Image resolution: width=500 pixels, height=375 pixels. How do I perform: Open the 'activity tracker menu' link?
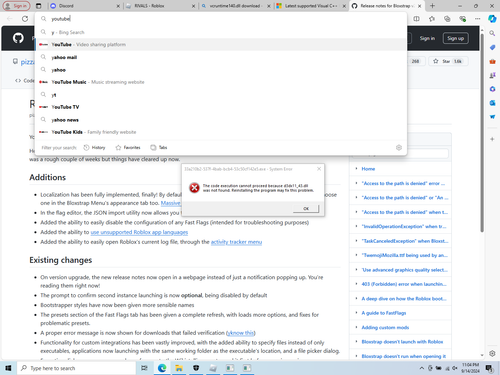click(236, 242)
